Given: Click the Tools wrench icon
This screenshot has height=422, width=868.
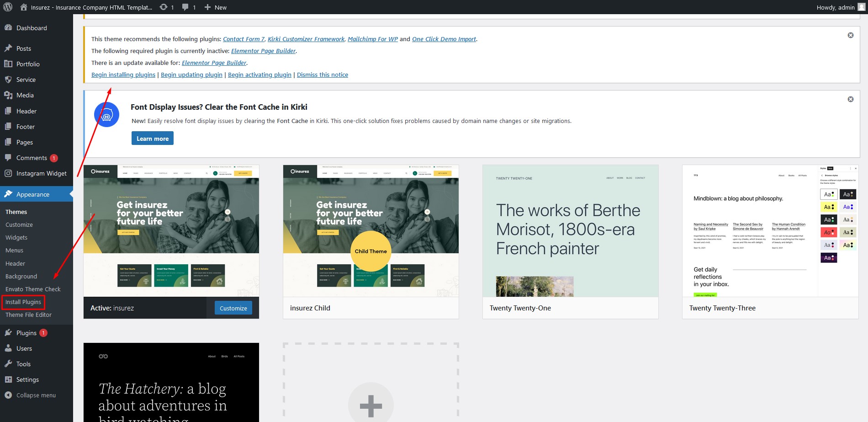Looking at the screenshot, I should 8,364.
